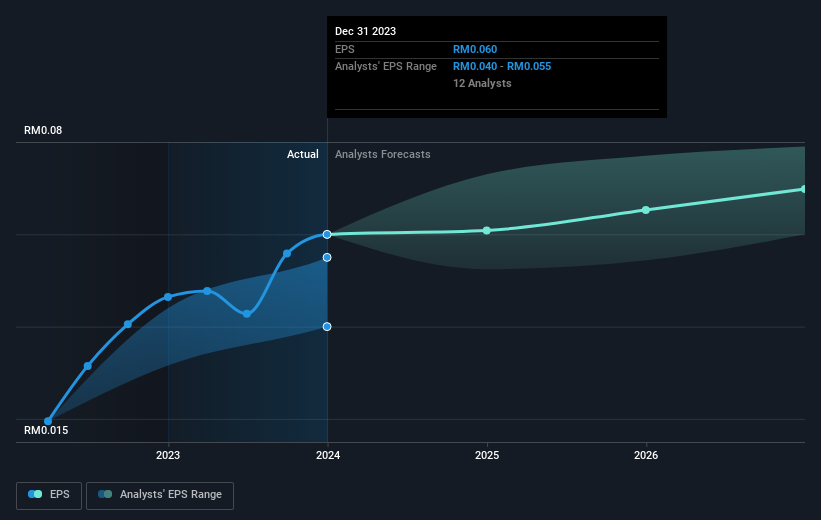Click the lower analyst range marker at 2024
Image resolution: width=821 pixels, height=520 pixels.
[327, 327]
